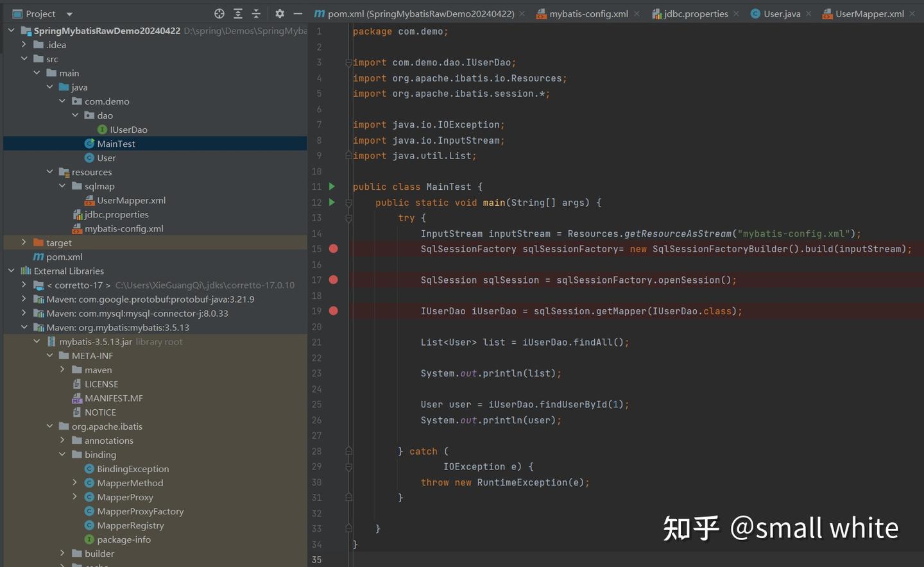
Task: Run MainTest class via green gutter arrow
Action: (332, 186)
